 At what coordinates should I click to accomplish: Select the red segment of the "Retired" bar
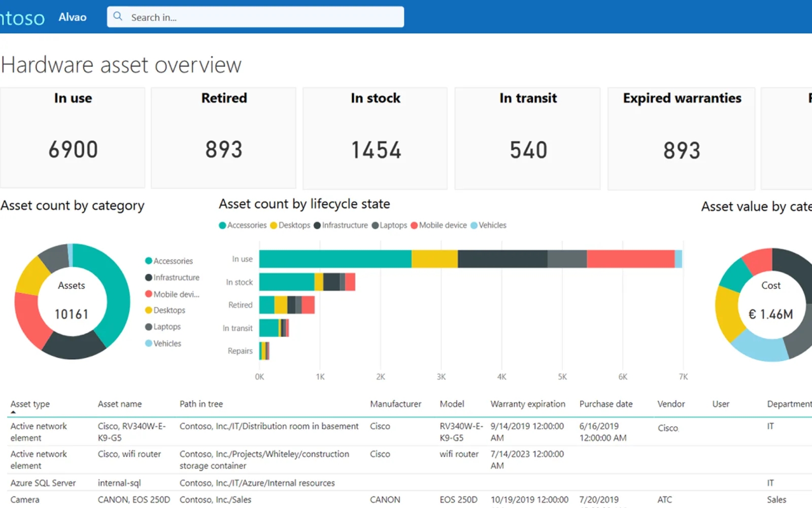click(308, 305)
